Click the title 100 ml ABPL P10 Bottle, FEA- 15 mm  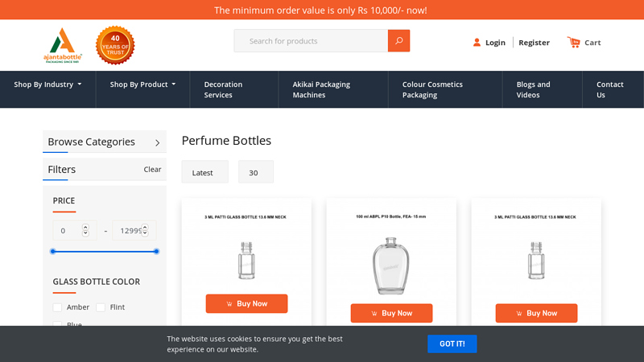391,216
